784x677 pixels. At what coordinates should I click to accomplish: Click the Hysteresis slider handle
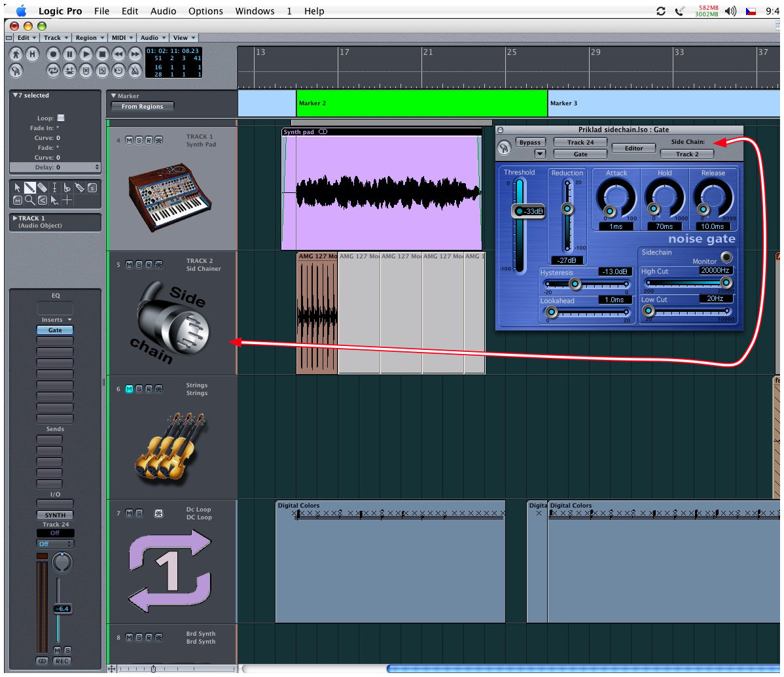(x=575, y=285)
